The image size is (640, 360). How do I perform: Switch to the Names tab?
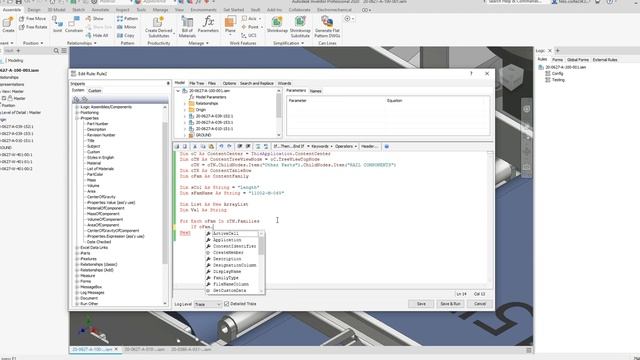[x=316, y=91]
